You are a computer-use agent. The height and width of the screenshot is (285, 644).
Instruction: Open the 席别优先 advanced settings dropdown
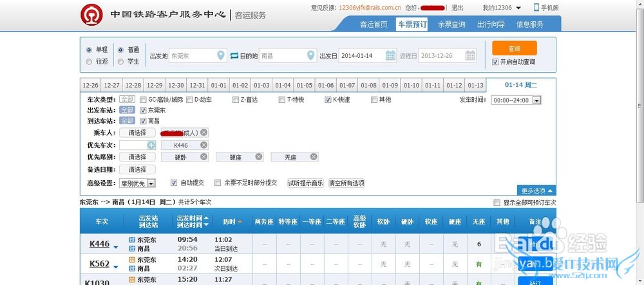coord(151,183)
